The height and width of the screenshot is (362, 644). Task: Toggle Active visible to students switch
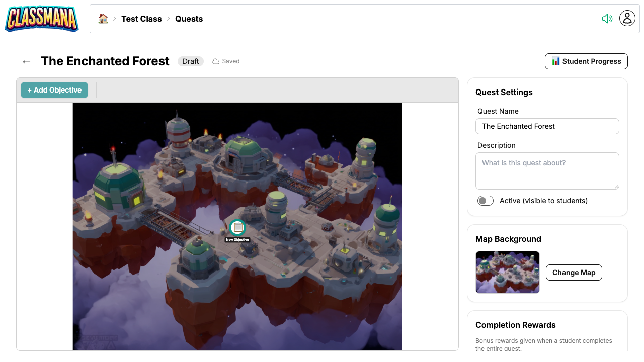(486, 201)
